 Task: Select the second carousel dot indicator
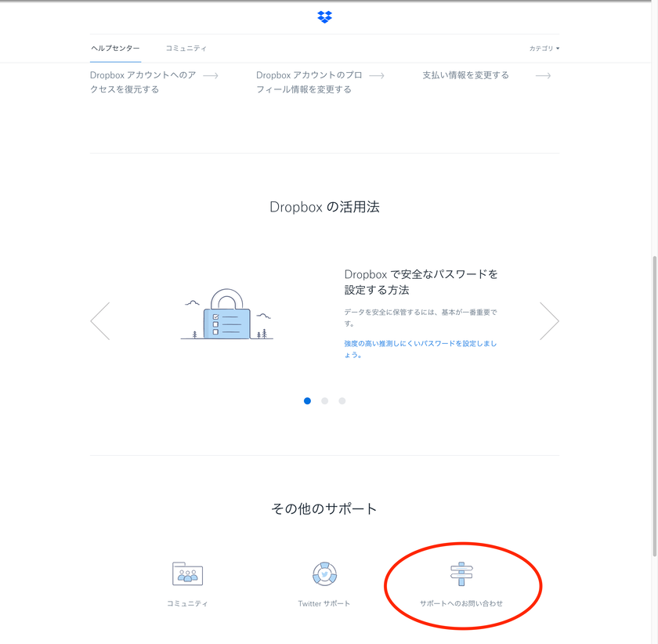(x=324, y=401)
